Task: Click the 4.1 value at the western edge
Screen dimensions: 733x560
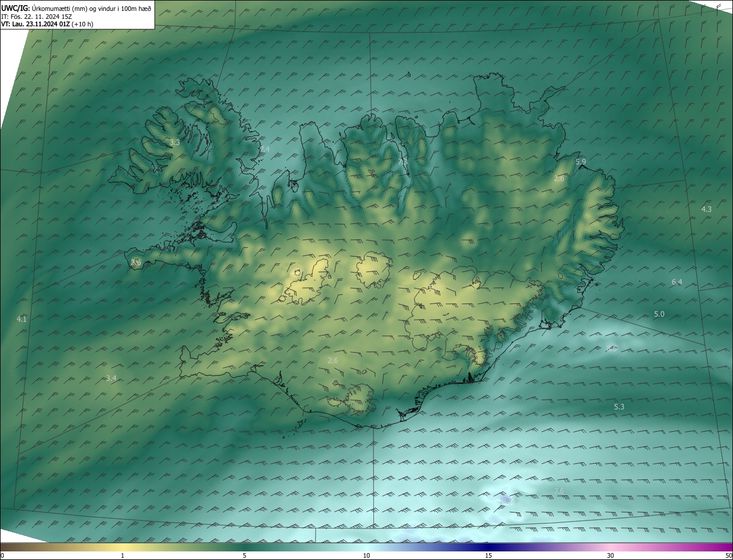Action: (22, 319)
